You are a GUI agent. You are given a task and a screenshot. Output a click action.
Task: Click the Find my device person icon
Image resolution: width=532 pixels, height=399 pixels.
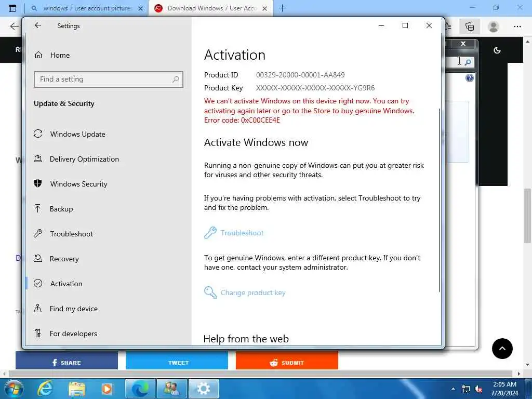(37, 308)
